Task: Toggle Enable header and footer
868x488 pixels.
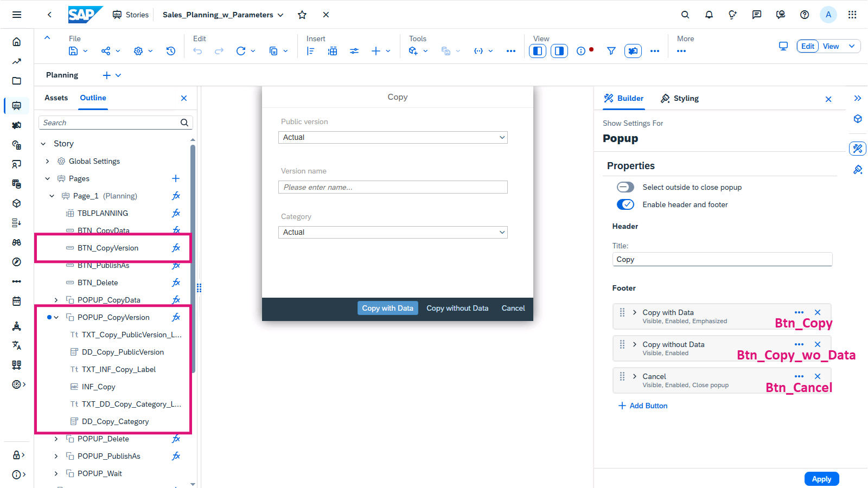Action: pyautogui.click(x=626, y=204)
